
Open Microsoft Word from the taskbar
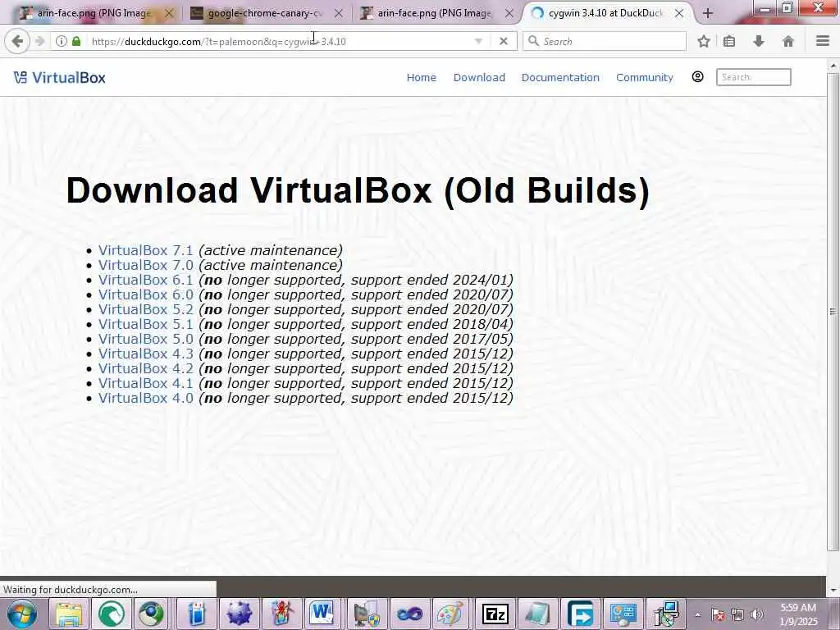click(321, 614)
